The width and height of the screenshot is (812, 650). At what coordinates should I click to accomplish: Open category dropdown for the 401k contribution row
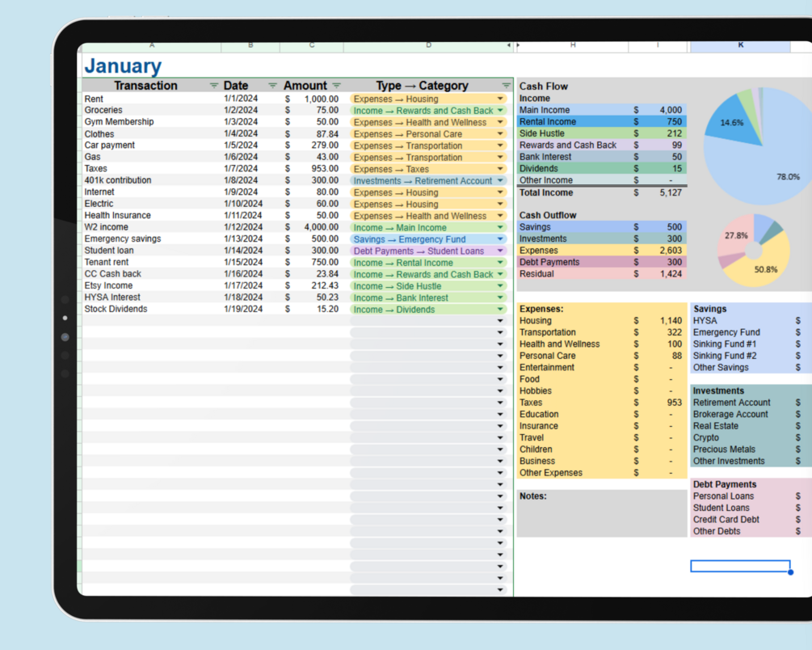click(x=500, y=180)
